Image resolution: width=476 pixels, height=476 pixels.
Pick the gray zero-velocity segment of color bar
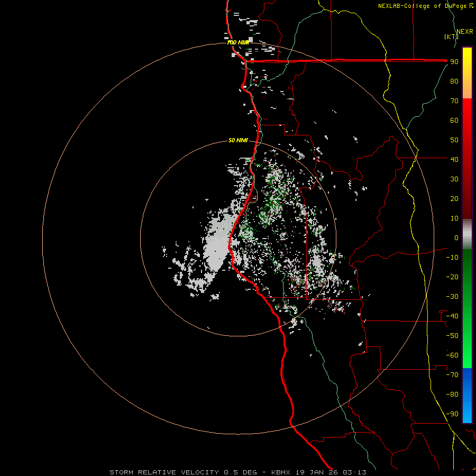pyautogui.click(x=467, y=234)
